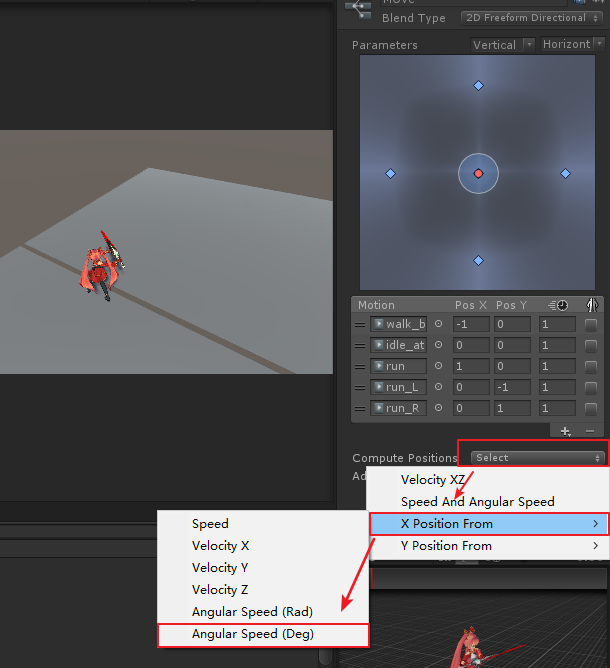610x668 pixels.
Task: Add a motion with the plus button
Action: pos(565,431)
